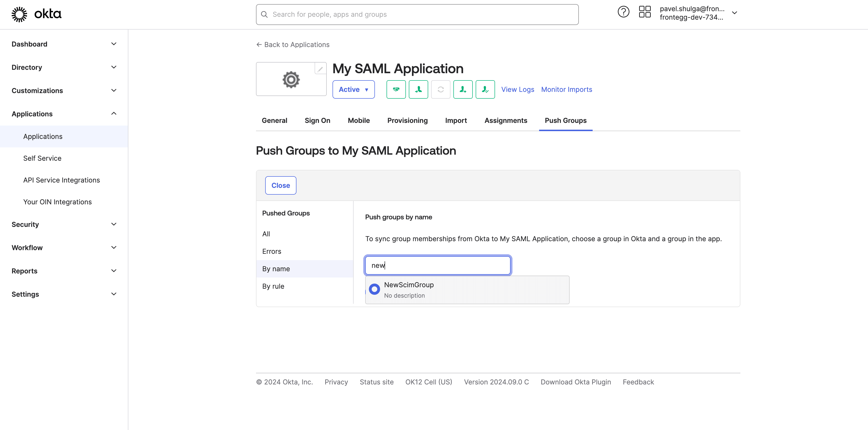Expand the Directory sidebar section

coord(64,67)
